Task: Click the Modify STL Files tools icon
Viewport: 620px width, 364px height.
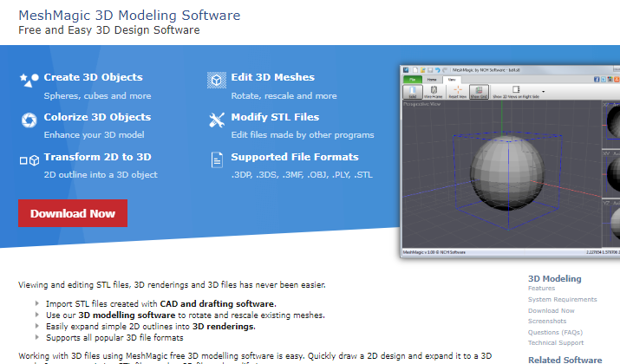Action: pos(217,120)
